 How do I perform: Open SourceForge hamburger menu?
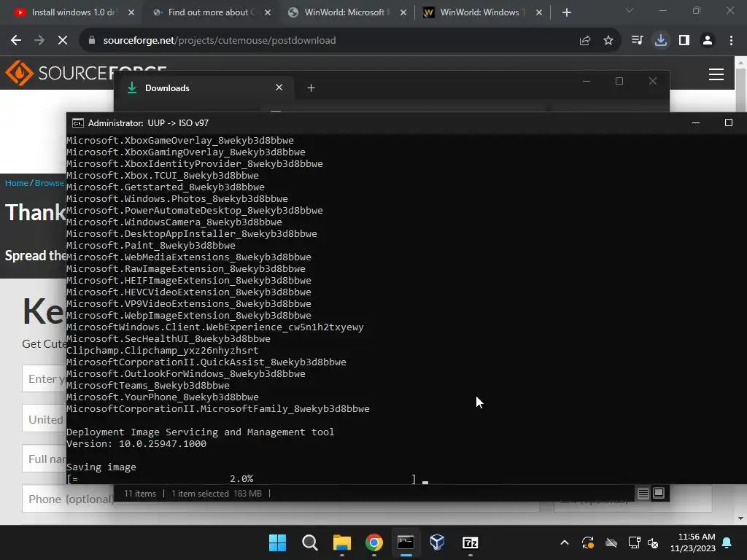click(x=716, y=74)
